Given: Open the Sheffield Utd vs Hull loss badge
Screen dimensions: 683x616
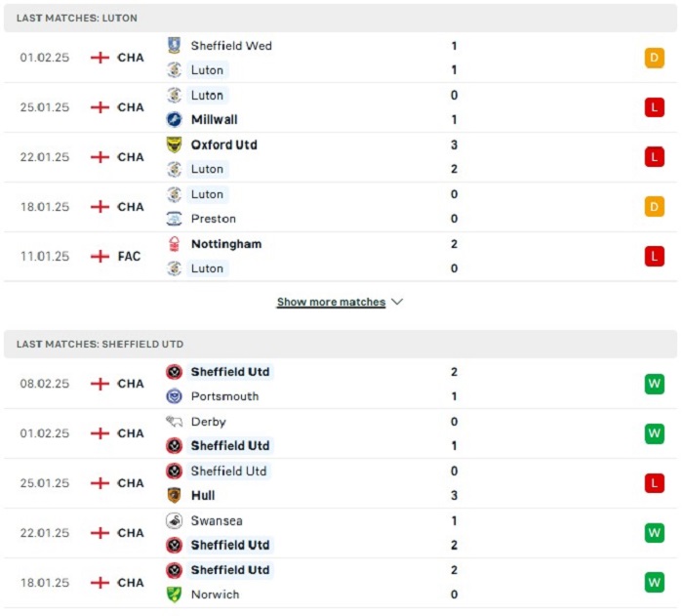Looking at the screenshot, I should 655,483.
